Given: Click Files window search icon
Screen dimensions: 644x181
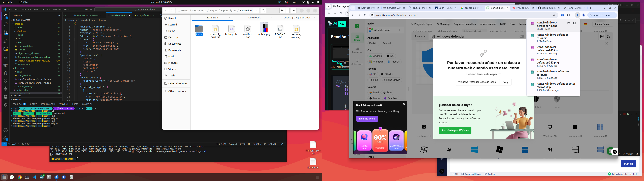Looking at the screenshot, I should pyautogui.click(x=263, y=11).
